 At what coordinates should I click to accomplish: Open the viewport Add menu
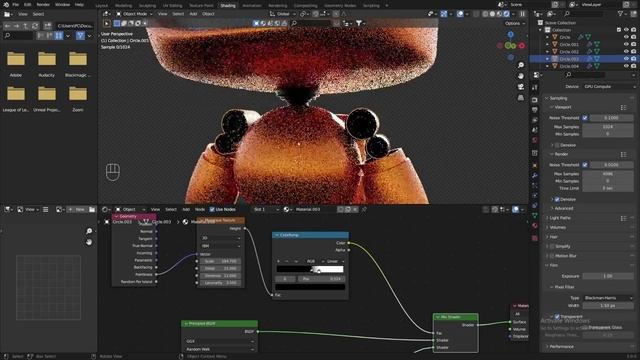[193, 14]
